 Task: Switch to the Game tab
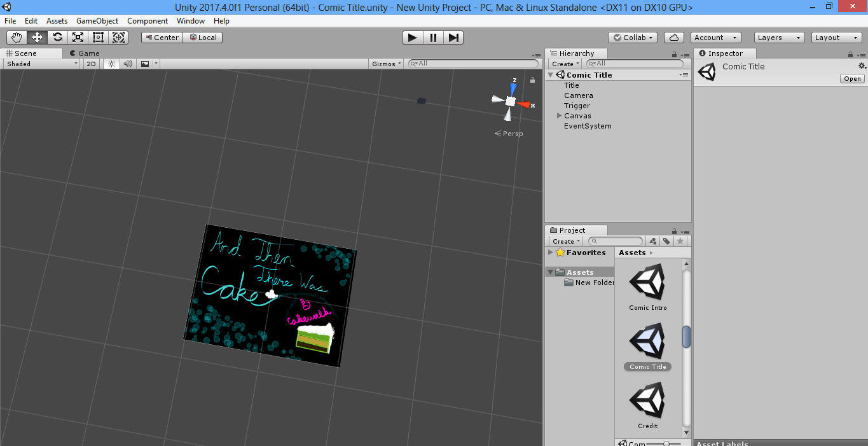pos(85,53)
